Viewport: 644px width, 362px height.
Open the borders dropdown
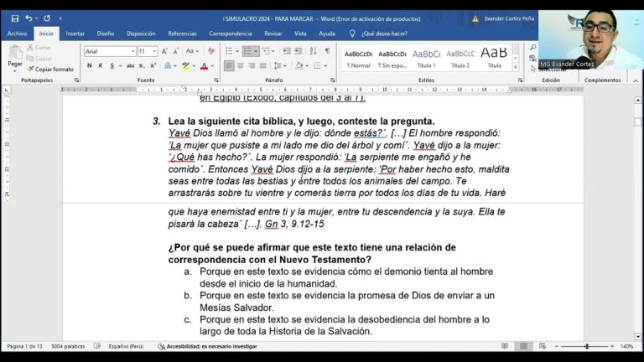tap(325, 65)
